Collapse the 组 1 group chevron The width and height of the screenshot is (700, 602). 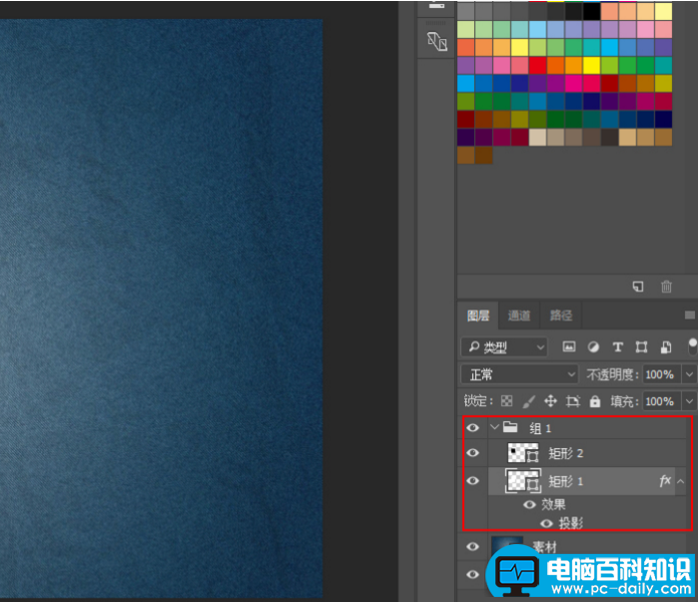[x=494, y=427]
